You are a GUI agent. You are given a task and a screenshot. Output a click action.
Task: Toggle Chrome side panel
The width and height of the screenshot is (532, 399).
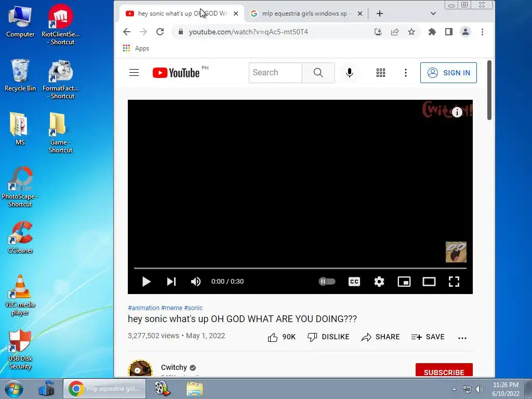pos(448,32)
